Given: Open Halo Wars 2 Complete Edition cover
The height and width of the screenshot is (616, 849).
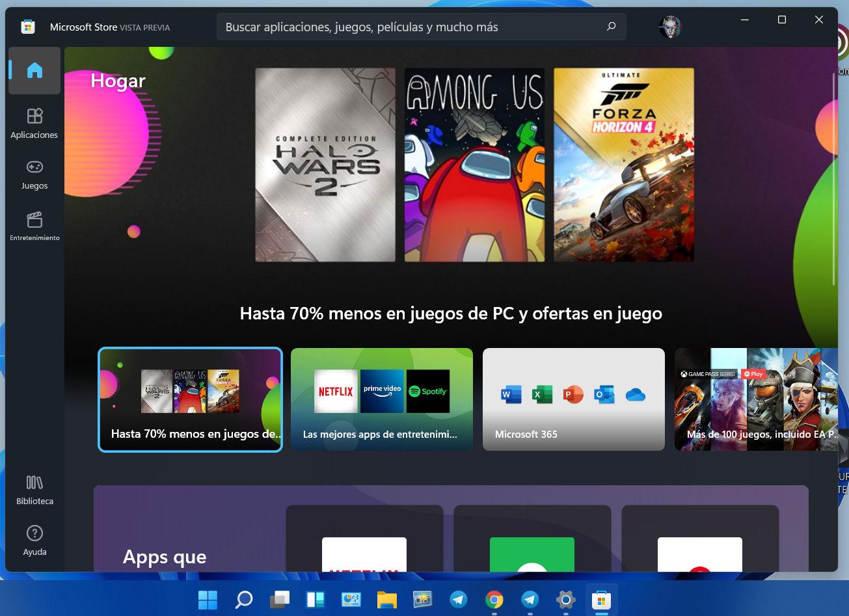Looking at the screenshot, I should pos(325,165).
